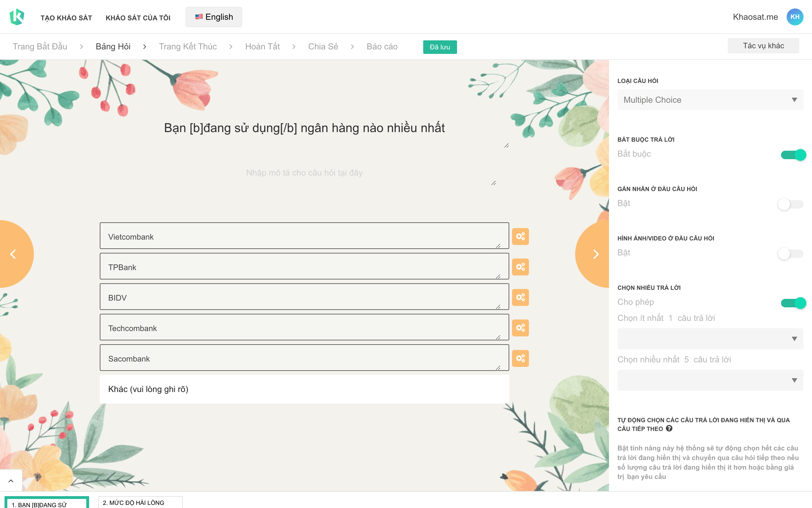
Task: Select question tab 1. BẠN [B]ĐANG SỬ
Action: click(x=47, y=503)
